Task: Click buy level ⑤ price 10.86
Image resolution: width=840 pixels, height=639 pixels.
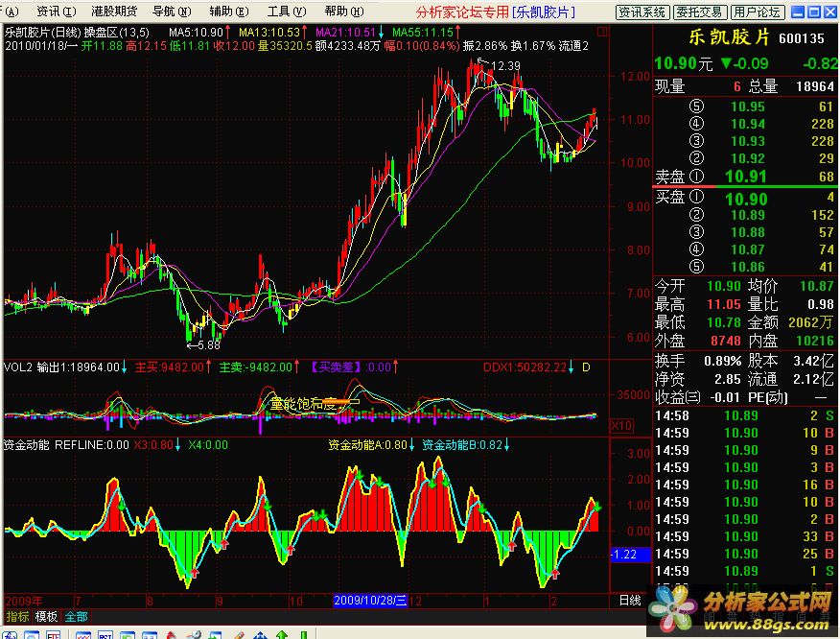Action: coord(748,267)
